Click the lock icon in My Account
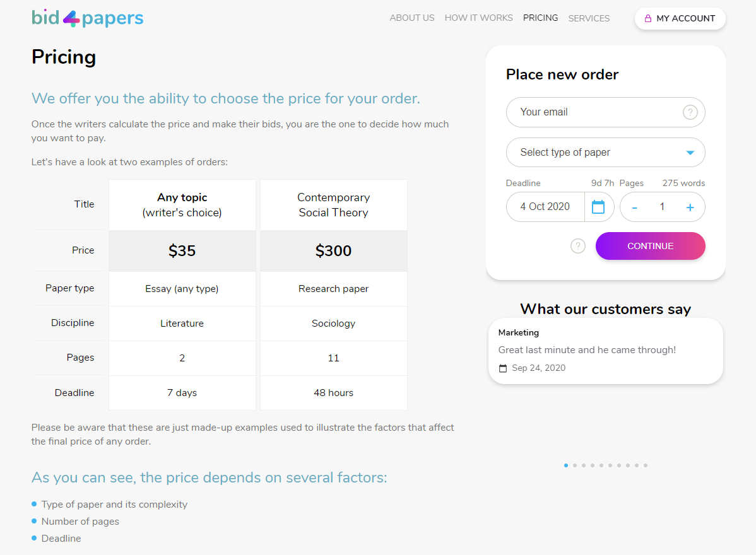 coord(648,18)
